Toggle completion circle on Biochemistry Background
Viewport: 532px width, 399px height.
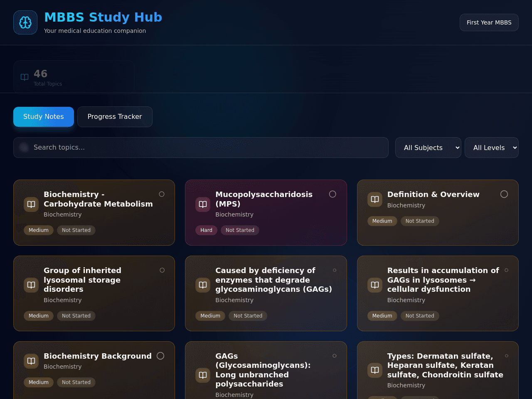coord(160,356)
